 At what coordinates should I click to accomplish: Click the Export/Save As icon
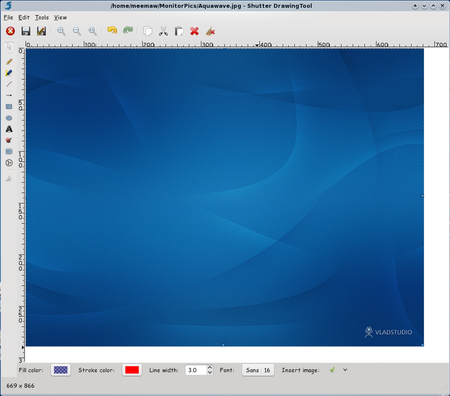coord(41,31)
